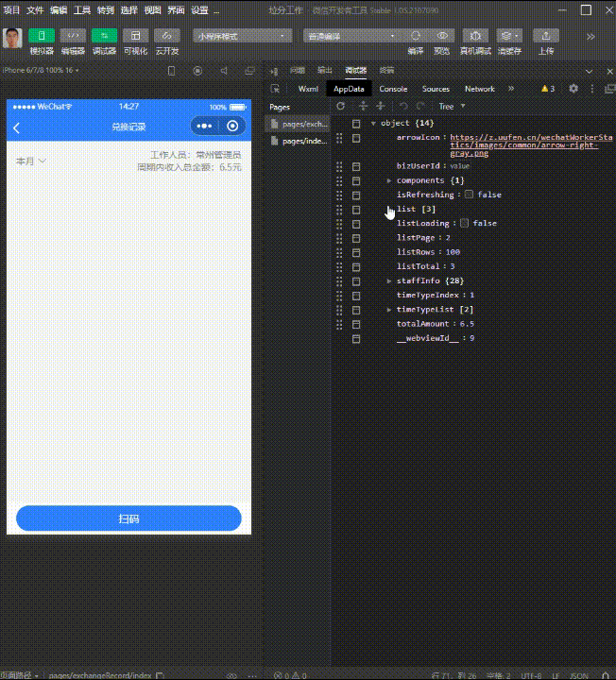Expand the staffInfo {28} node
This screenshot has width=616, height=680.
389,281
